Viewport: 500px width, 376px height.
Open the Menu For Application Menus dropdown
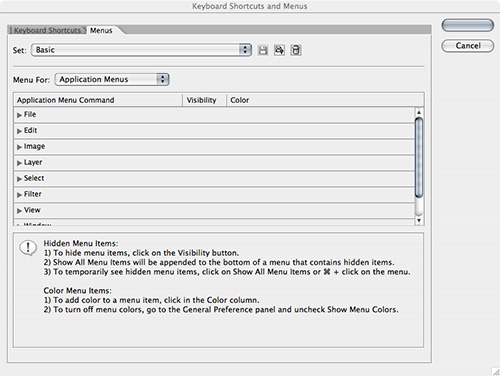112,79
